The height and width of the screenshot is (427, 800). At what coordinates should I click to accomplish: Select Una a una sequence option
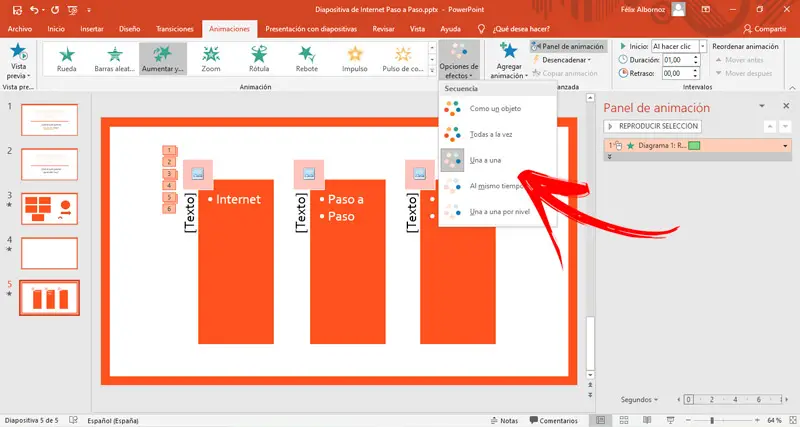click(497, 160)
